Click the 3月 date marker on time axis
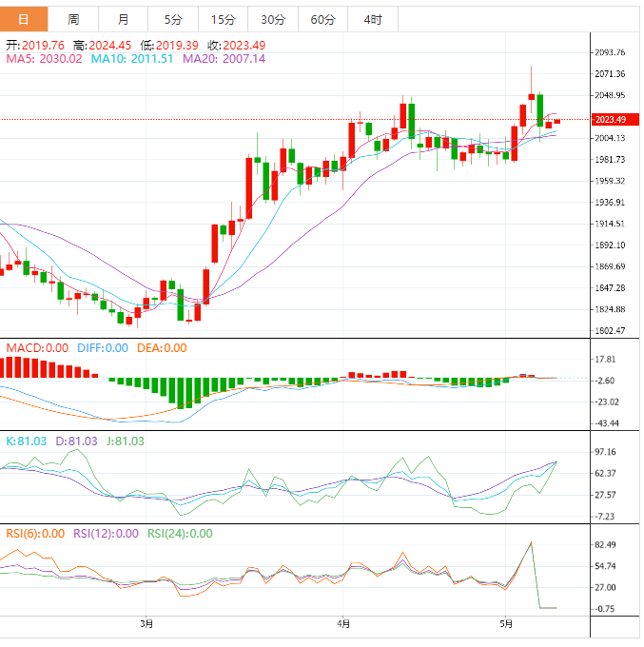Viewport: 644px width, 647px height. pos(146,624)
